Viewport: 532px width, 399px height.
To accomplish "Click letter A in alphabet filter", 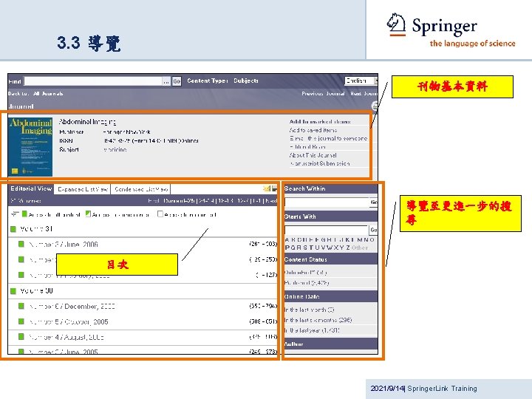I will click(x=287, y=239).
